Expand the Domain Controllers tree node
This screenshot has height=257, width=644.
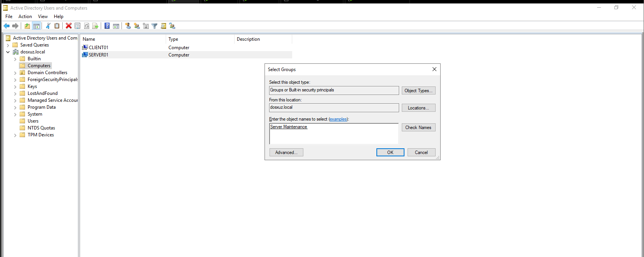(15, 73)
